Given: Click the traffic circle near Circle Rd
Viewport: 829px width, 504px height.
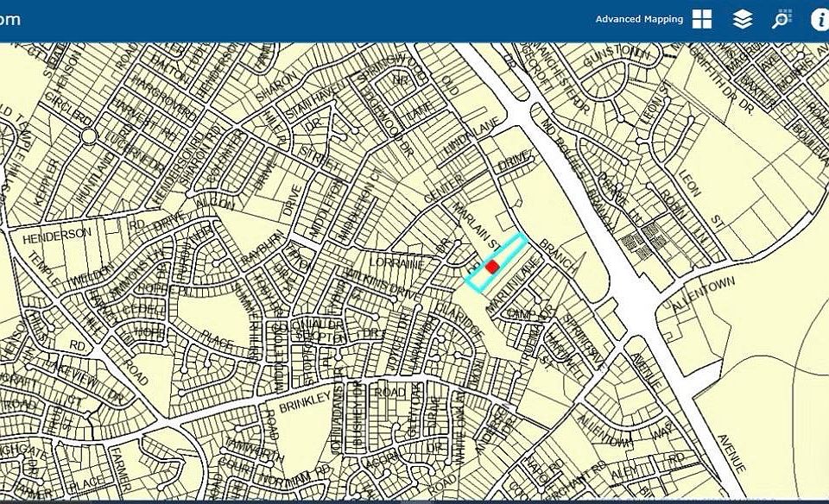Looking at the screenshot, I should (89, 136).
